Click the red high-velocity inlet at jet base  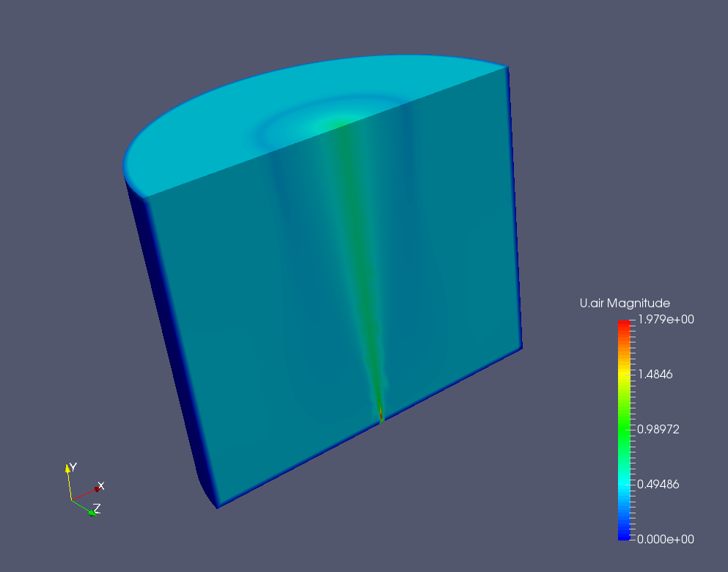pyautogui.click(x=381, y=416)
